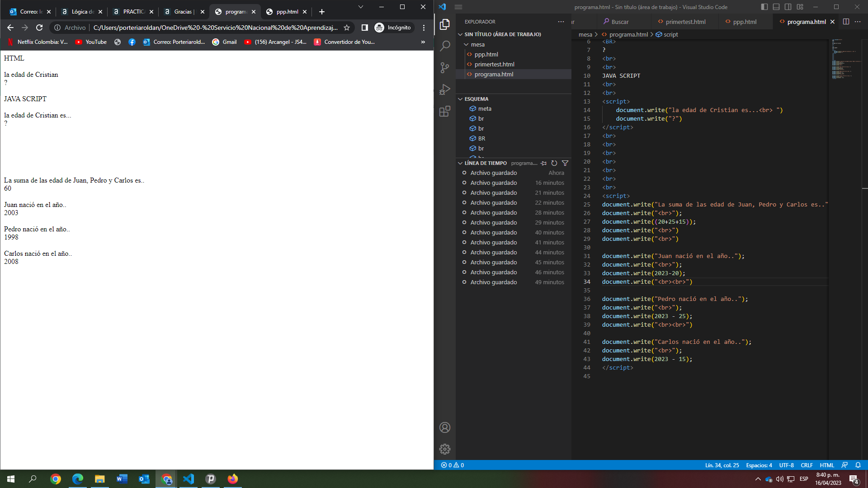Open the Search view in VS Code activity bar
Viewport: 868px width, 488px height.
[x=445, y=46]
